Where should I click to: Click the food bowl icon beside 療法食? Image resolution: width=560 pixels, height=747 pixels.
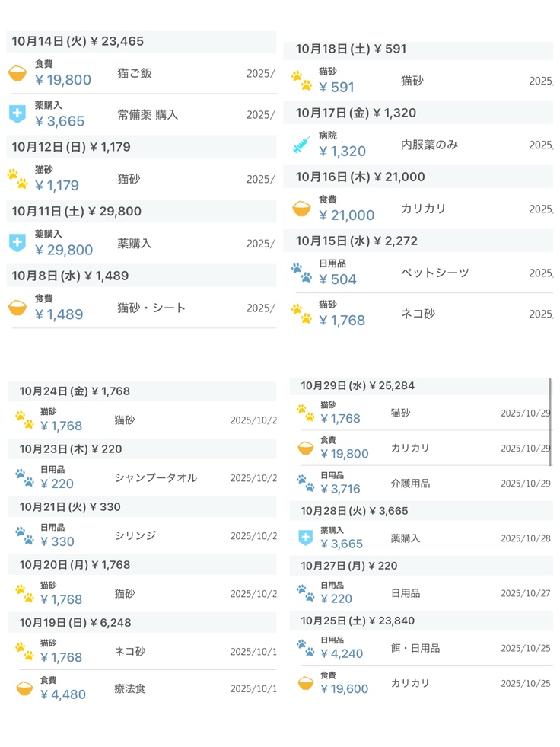[25, 688]
